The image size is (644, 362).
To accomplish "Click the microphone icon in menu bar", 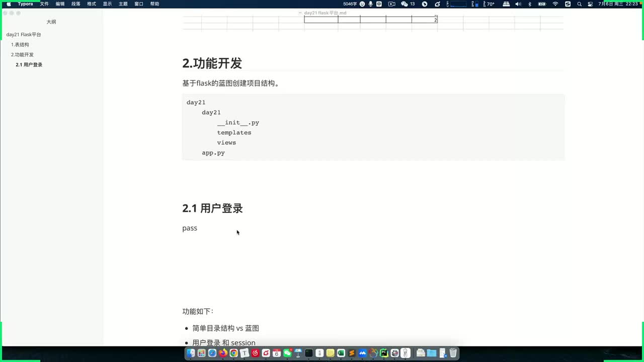I will pyautogui.click(x=371, y=4).
